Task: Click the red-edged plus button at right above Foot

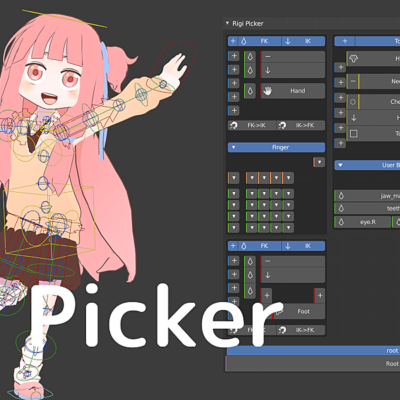Action: tap(319, 295)
